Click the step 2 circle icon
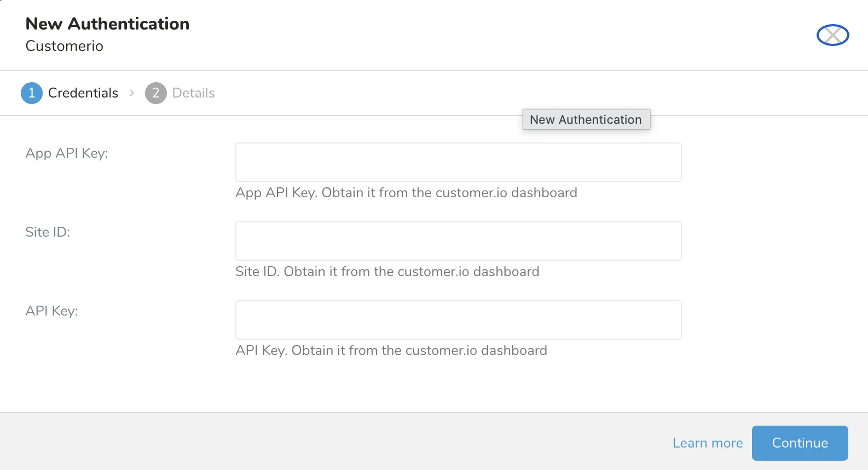 [x=156, y=93]
